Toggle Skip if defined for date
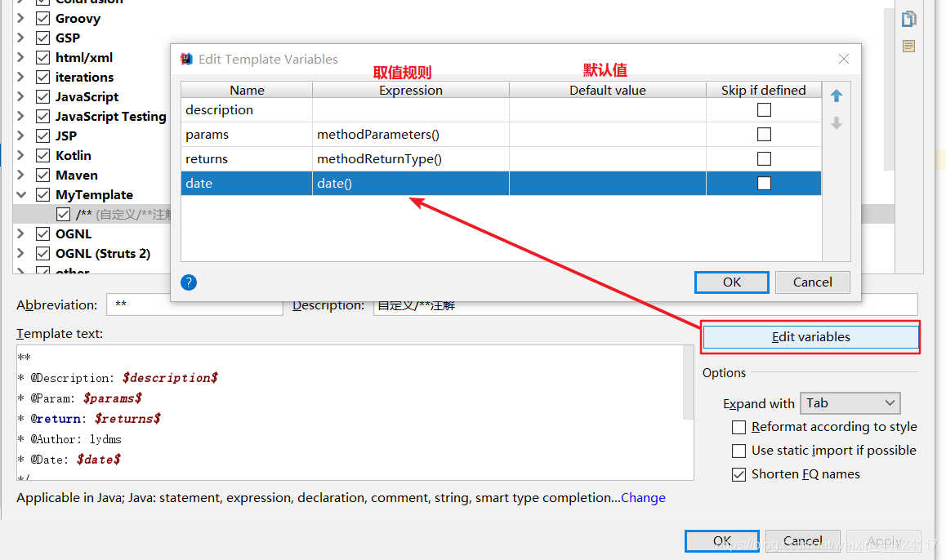This screenshot has height=560, width=946. pyautogui.click(x=764, y=183)
